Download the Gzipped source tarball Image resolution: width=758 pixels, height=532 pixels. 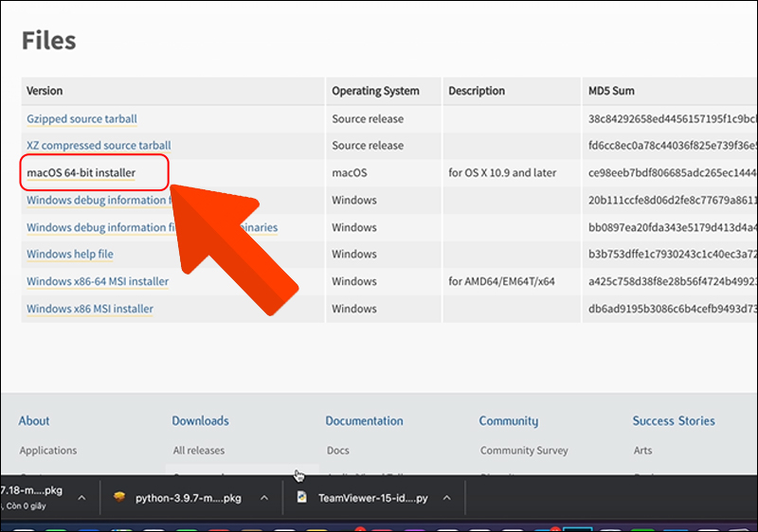81,119
